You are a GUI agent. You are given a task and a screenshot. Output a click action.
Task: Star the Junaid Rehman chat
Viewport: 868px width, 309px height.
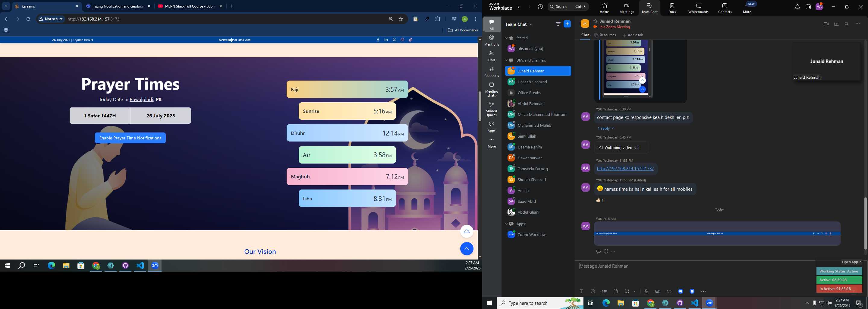point(596,21)
